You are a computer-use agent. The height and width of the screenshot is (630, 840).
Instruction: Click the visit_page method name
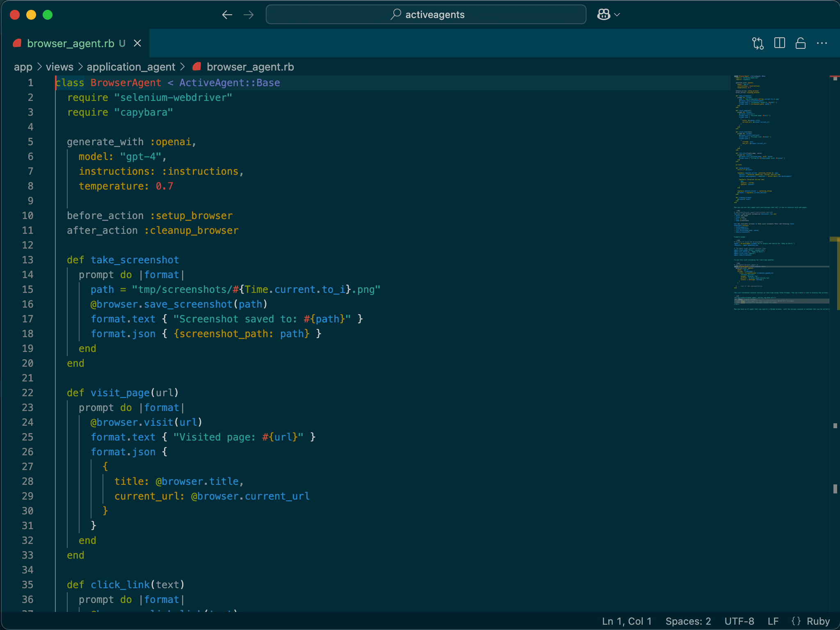(x=120, y=393)
